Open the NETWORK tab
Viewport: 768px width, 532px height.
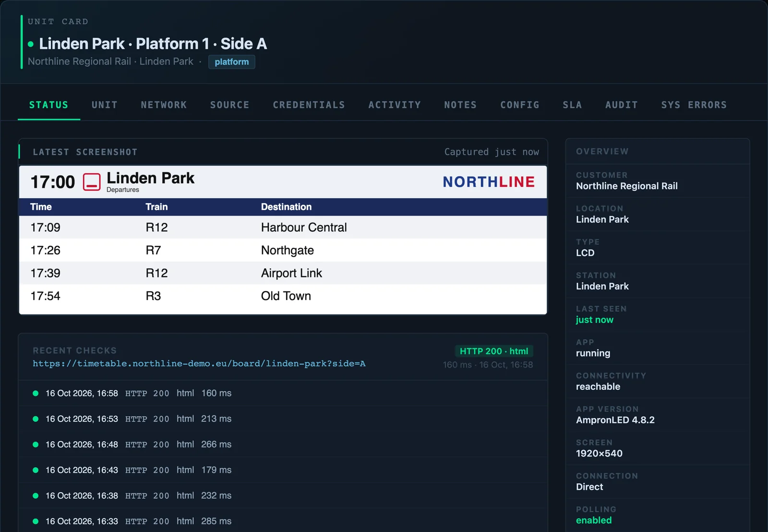coord(164,105)
